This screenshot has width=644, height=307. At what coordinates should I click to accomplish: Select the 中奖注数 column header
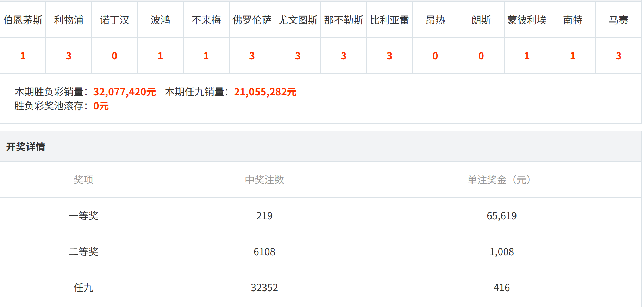[x=264, y=180]
